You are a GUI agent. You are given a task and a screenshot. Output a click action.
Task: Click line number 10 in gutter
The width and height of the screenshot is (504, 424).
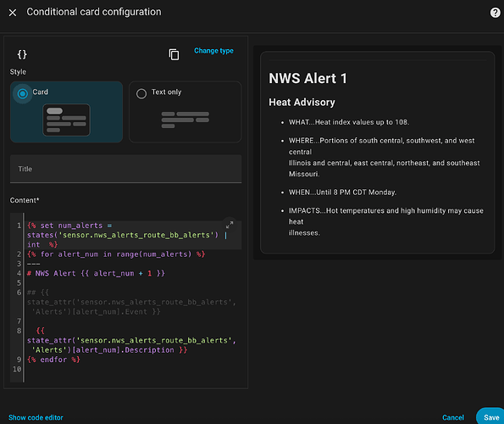17,369
